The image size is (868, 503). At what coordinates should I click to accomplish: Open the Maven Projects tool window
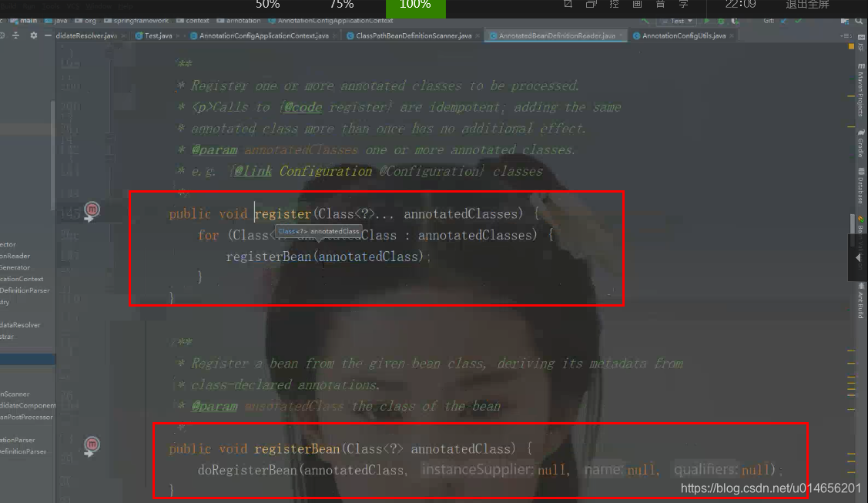tap(861, 89)
